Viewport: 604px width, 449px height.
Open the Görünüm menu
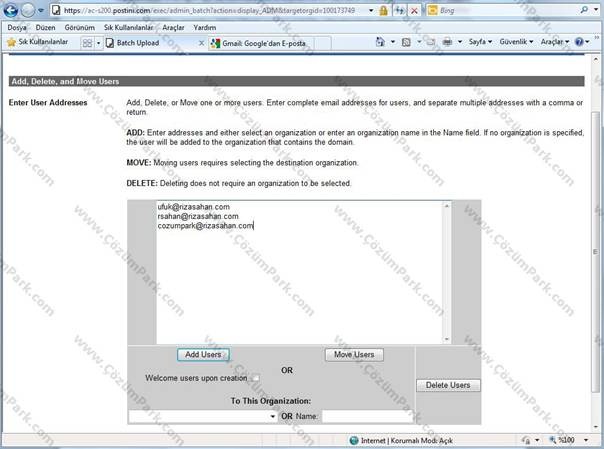[79, 28]
